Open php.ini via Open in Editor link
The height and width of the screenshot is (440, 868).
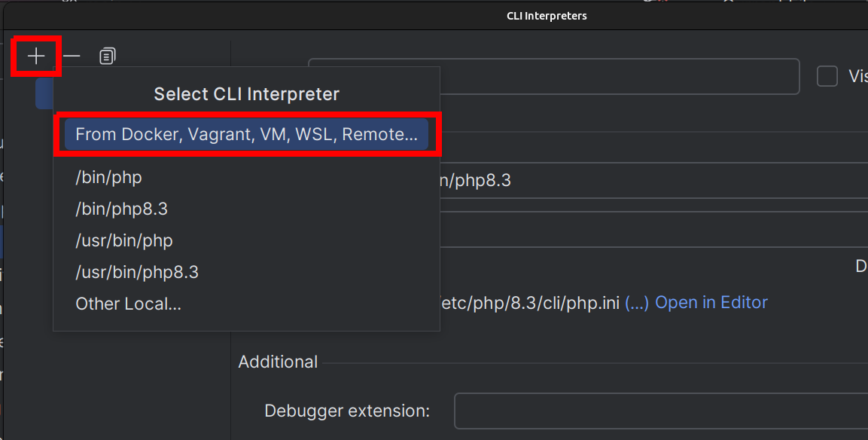tap(711, 303)
